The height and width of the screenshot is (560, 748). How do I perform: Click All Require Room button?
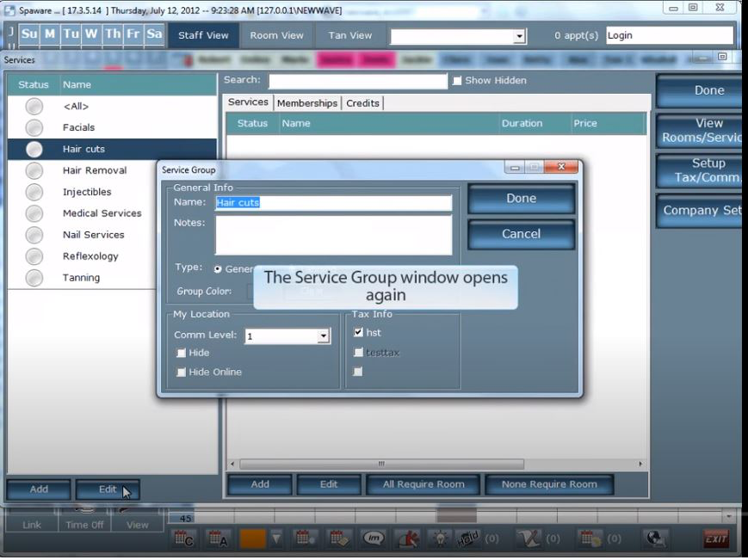point(423,484)
